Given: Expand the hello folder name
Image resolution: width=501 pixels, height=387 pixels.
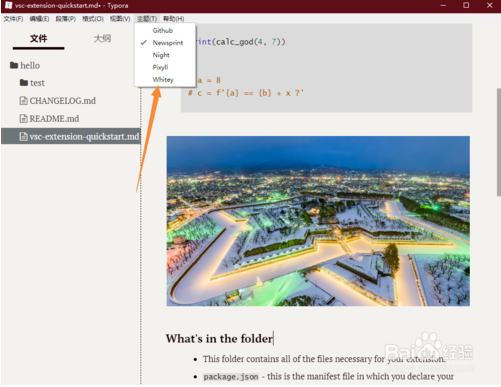Looking at the screenshot, I should point(30,65).
